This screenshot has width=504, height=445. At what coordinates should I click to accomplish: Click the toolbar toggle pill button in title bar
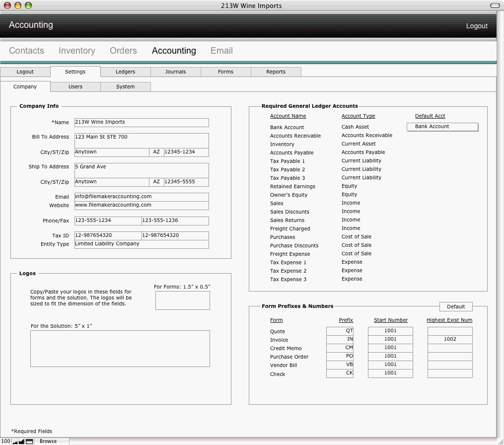[x=495, y=5]
